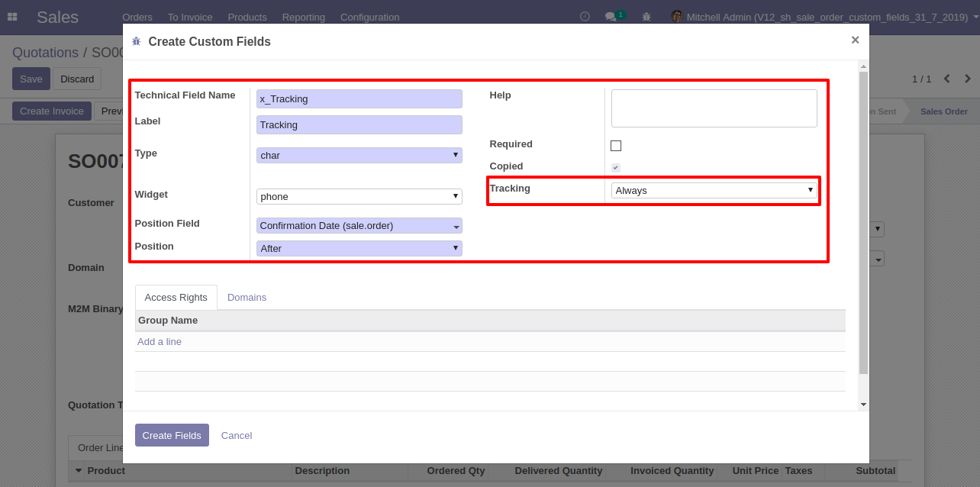Go to next record arrow
This screenshot has height=487, width=980.
968,79
